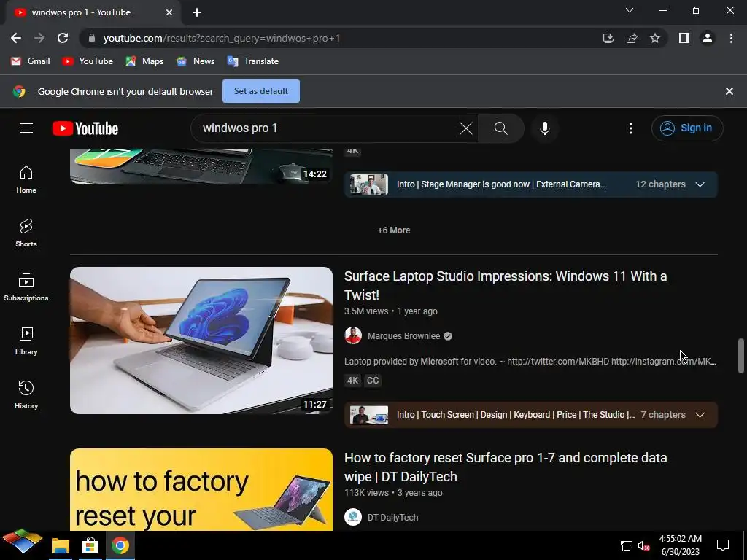Click Set as default button
Viewport: 747px width, 560px height.
(x=261, y=91)
